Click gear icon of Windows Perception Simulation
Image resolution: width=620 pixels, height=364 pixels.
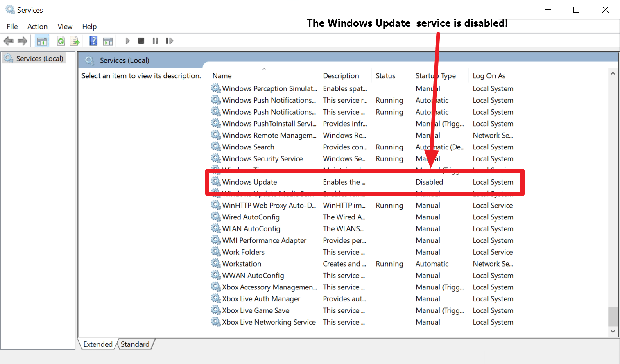(216, 88)
